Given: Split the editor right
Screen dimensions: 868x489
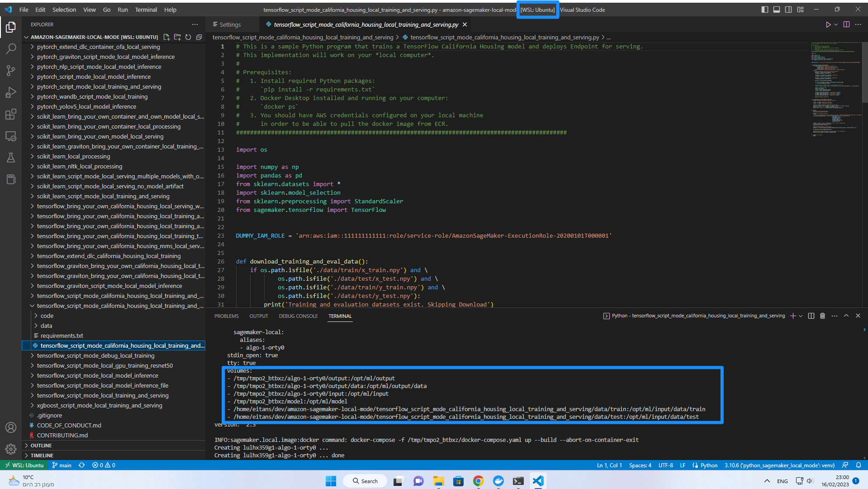Looking at the screenshot, I should tap(846, 24).
